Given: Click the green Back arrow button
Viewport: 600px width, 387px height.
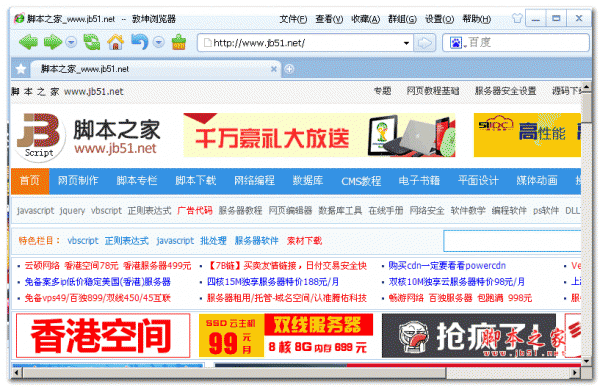Looking at the screenshot, I should [x=28, y=42].
